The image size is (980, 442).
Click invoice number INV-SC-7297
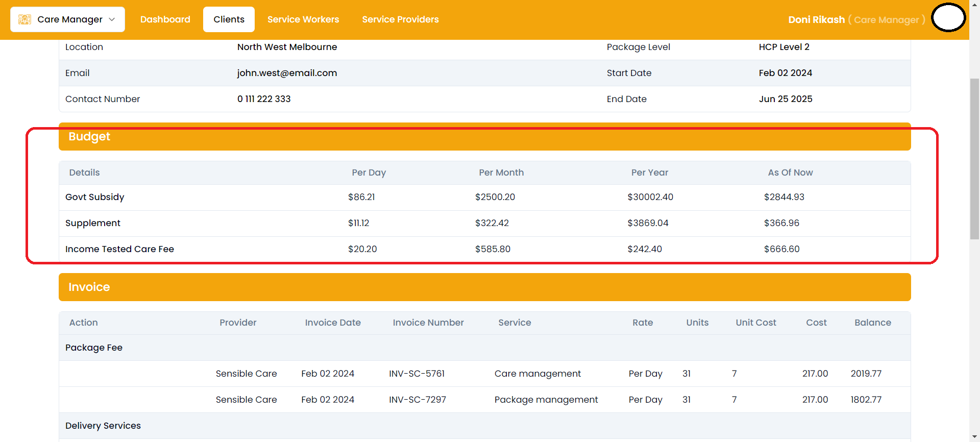point(417,400)
